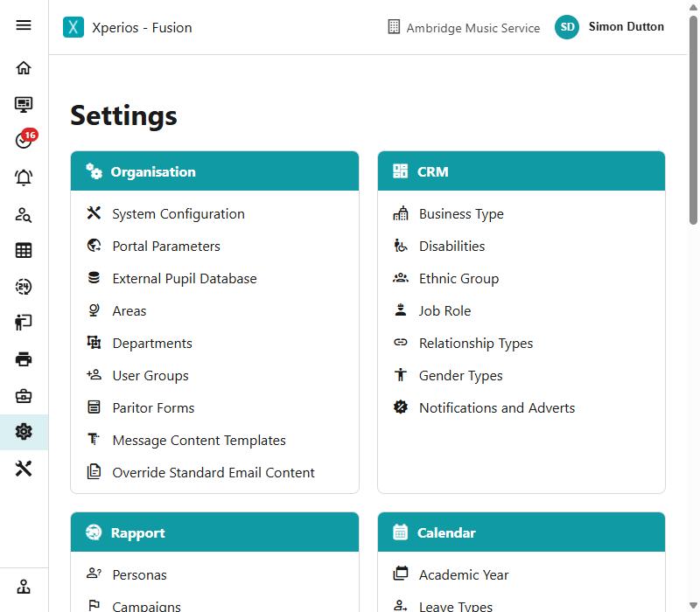Open Notifications and Adverts
This screenshot has width=700, height=612.
(x=497, y=408)
